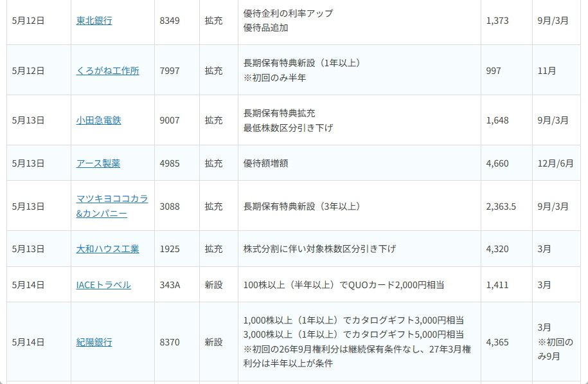Image resolution: width=588 pixels, height=384 pixels.
Task: Open the 小田急電鉄 company link
Action: point(98,120)
